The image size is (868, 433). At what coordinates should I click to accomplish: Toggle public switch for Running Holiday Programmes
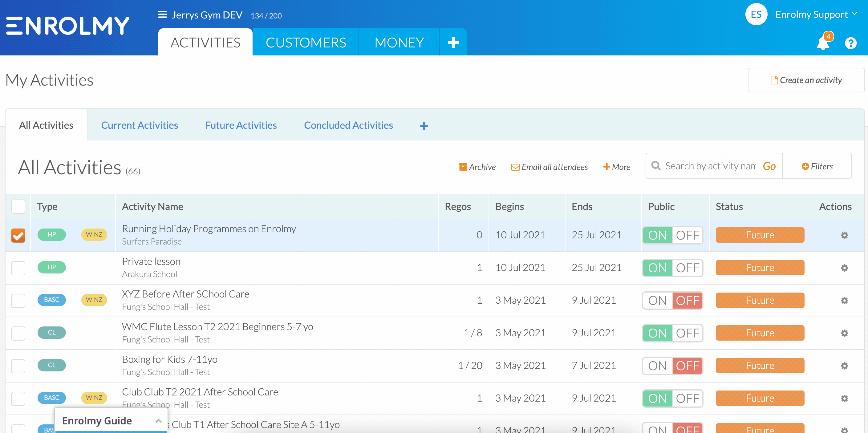(672, 235)
